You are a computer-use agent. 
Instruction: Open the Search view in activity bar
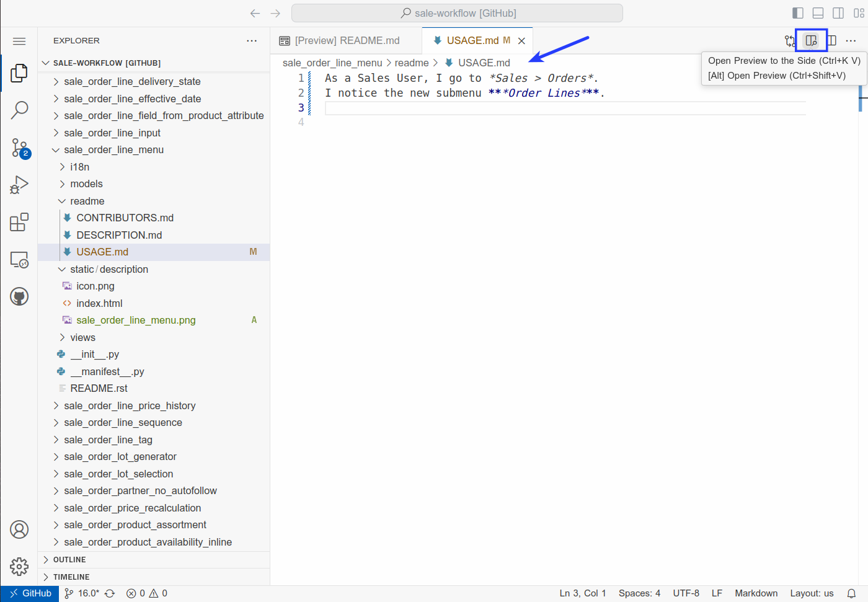tap(19, 110)
